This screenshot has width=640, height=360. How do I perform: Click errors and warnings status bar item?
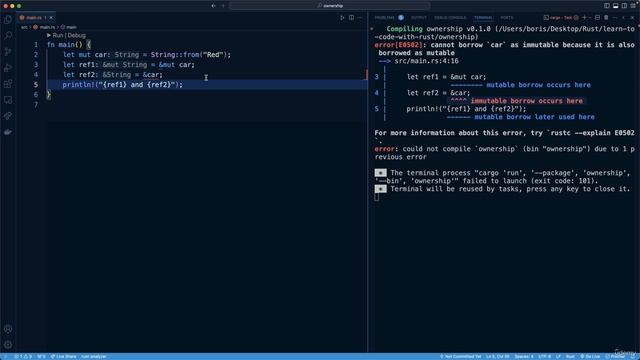click(23, 356)
